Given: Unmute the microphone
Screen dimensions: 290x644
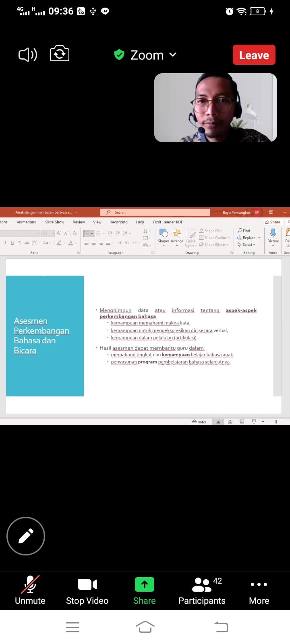Looking at the screenshot, I should [x=30, y=590].
